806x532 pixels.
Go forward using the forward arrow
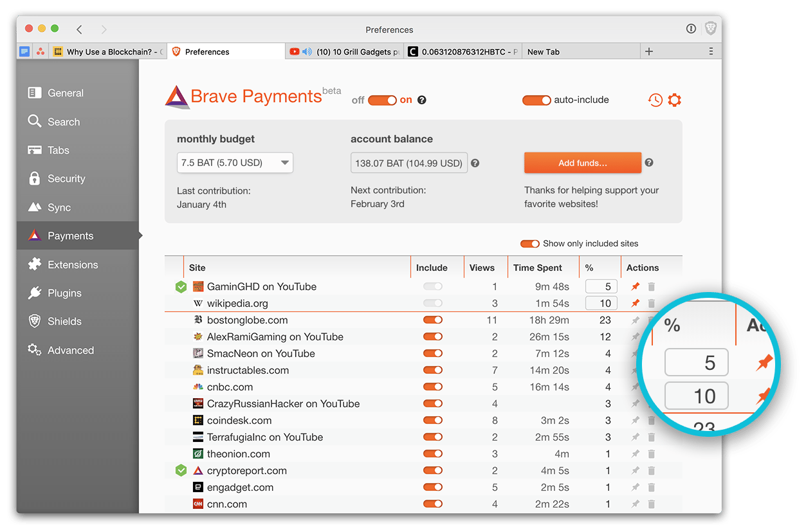tap(104, 30)
